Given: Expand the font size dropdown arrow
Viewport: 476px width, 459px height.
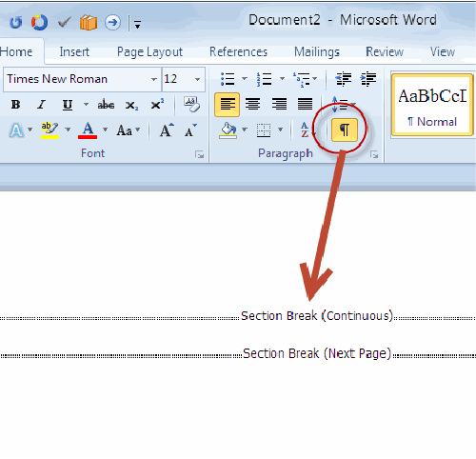Looking at the screenshot, I should (x=197, y=79).
